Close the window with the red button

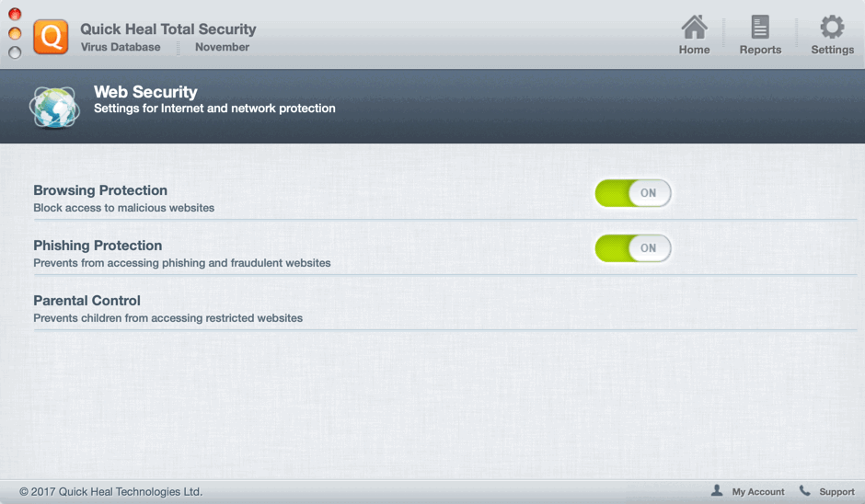coord(15,14)
